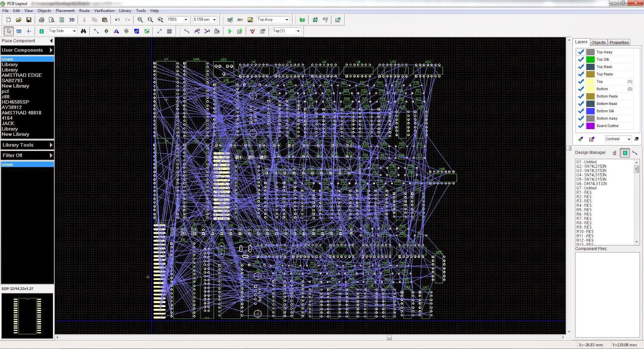Viewport: 644px width, 349px height.
Task: Expand the Library Tools section
Action: (27, 145)
